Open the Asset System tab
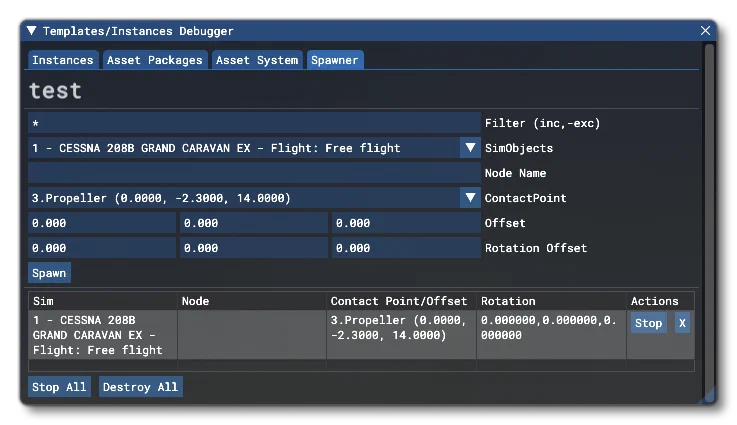Screen dimensions: 737x425 pyautogui.click(x=257, y=60)
